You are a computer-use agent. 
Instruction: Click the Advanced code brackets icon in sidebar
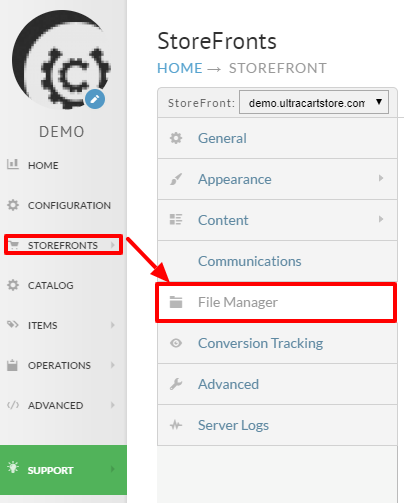pos(13,405)
